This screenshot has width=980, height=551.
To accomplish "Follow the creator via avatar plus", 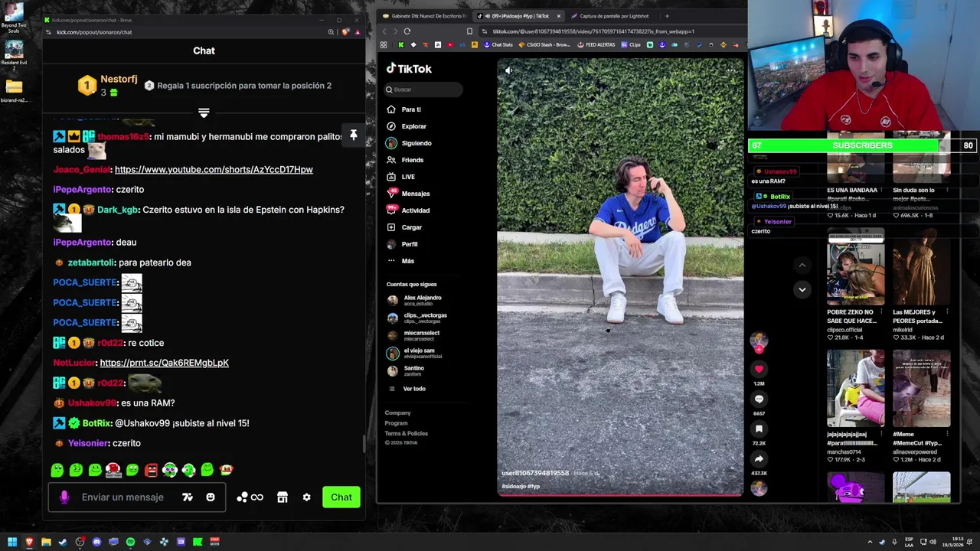I will [759, 349].
